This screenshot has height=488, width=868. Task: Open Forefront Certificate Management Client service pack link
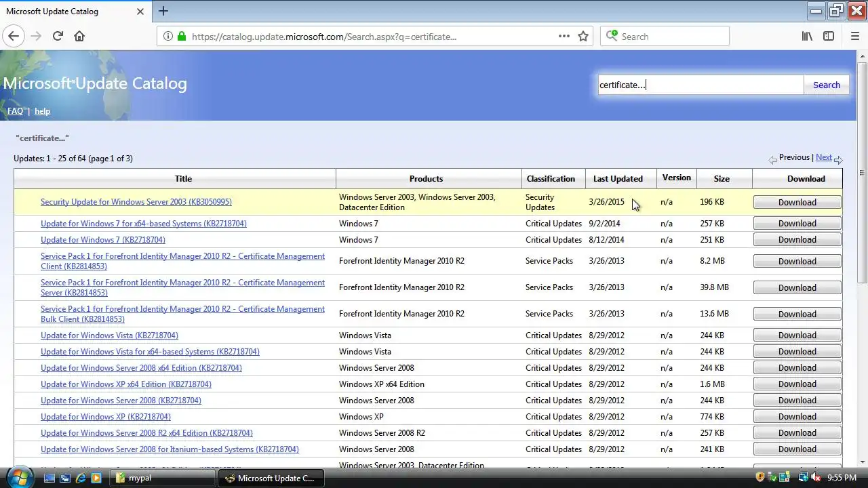[x=182, y=261]
